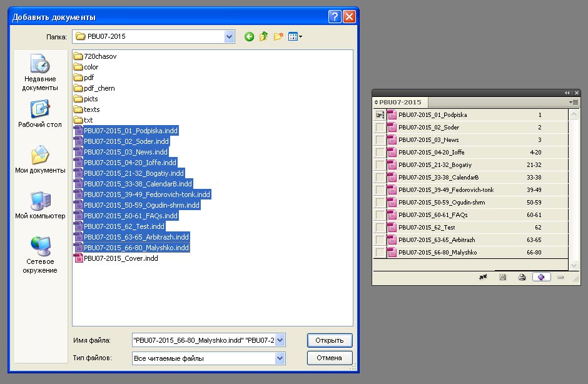The image size is (588, 384).
Task: Select PBU07-2015_62_Test in book panel
Action: [471, 227]
